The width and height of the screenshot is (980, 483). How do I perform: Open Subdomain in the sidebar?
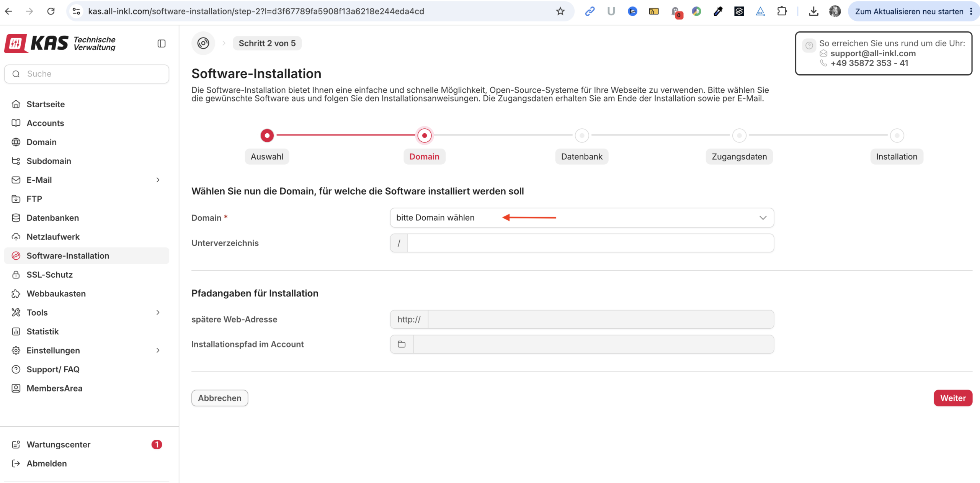point(87,161)
